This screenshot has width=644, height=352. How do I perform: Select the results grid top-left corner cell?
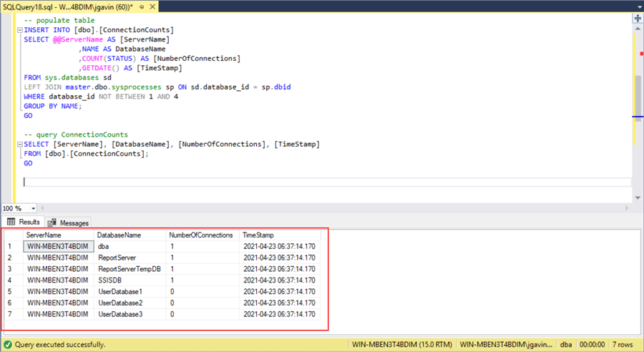[13, 235]
